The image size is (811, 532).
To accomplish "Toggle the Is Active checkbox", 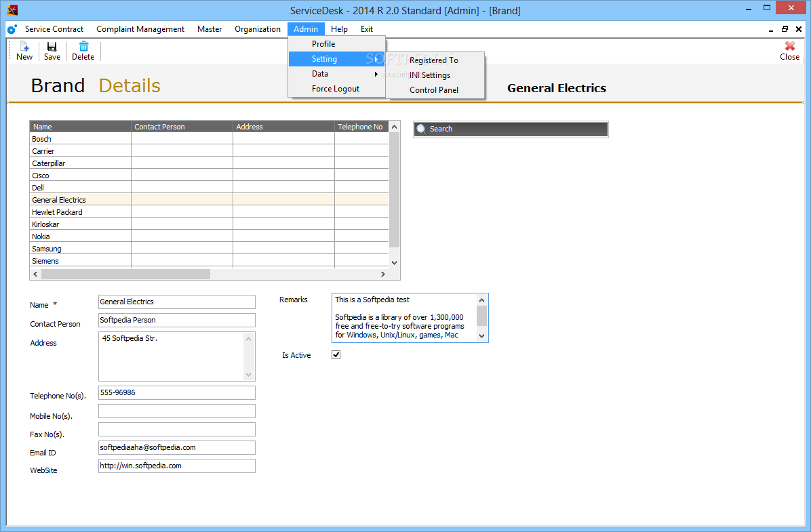I will [x=336, y=354].
